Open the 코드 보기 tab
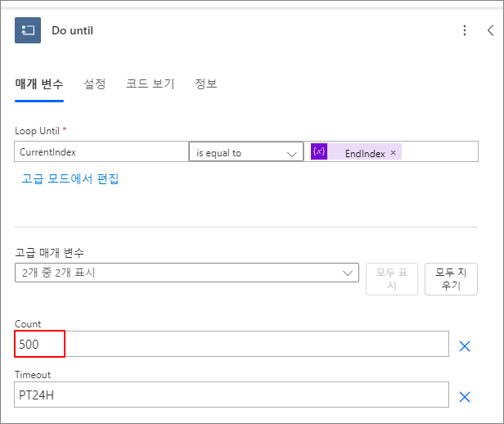This screenshot has width=504, height=424. [150, 84]
